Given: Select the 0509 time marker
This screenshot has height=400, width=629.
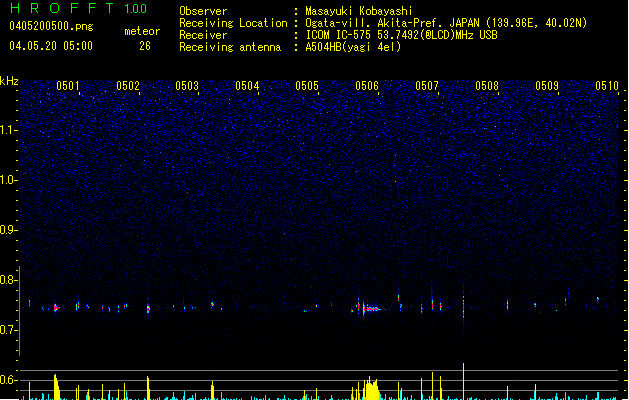Looking at the screenshot, I should coord(547,86).
